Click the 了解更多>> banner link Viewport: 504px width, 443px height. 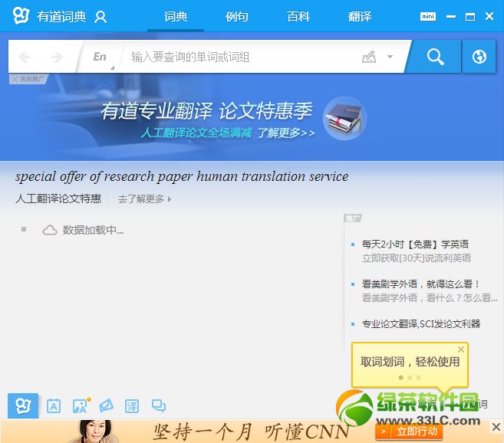coord(285,133)
